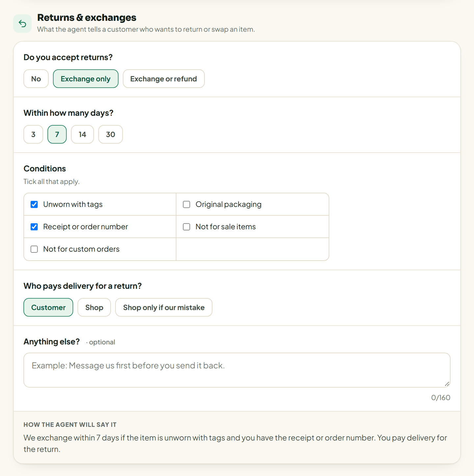Click the 'Who pays delivery for a return?' label
Viewport: 474px width, 476px height.
pos(83,286)
